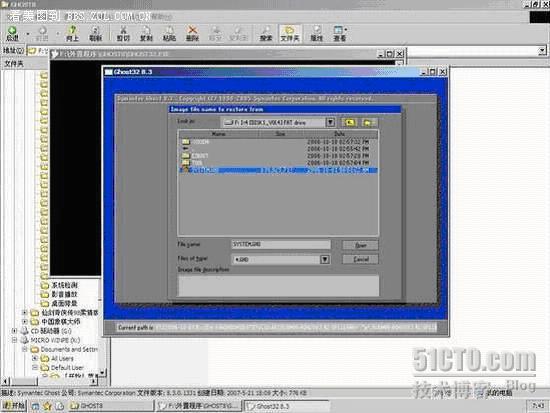Image resolution: width=550 pixels, height=413 pixels.
Task: Click the Back (后退) toolbar button
Action: tap(12, 34)
